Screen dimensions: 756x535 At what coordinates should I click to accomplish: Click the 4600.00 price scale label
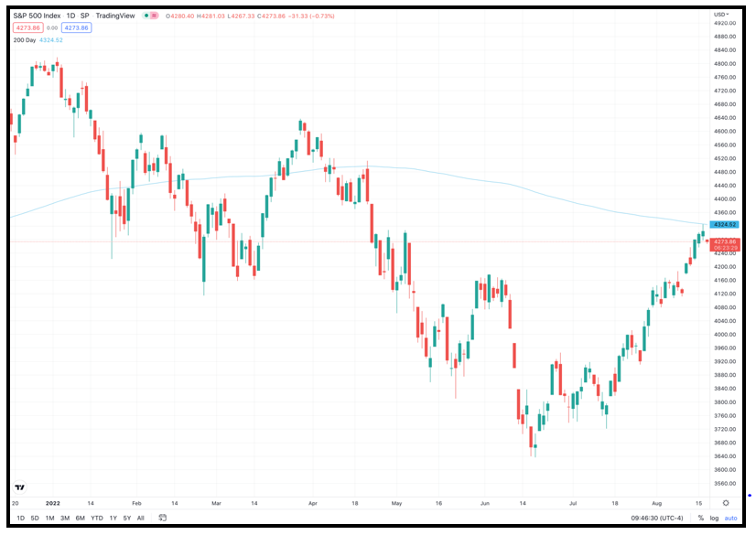click(725, 131)
